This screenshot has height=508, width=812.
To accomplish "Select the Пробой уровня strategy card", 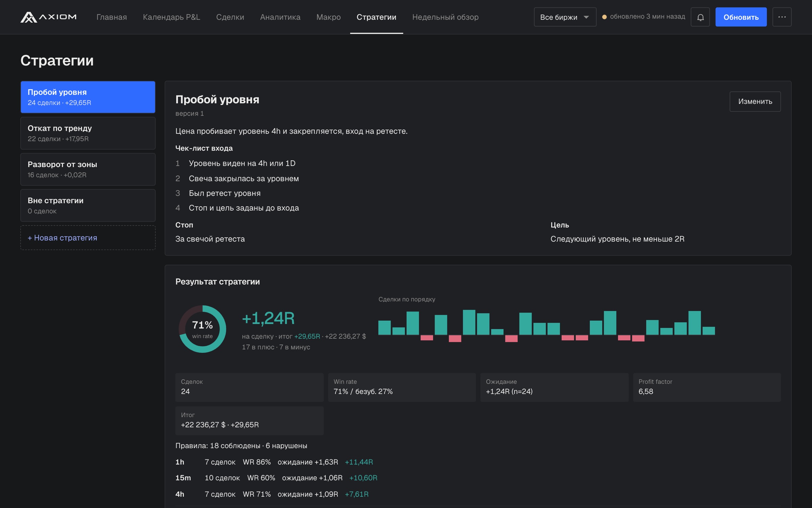I will click(x=88, y=97).
